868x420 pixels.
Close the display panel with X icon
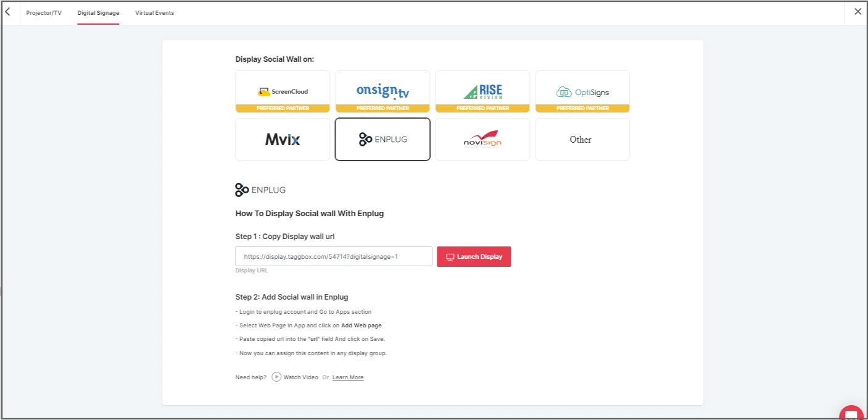point(858,12)
